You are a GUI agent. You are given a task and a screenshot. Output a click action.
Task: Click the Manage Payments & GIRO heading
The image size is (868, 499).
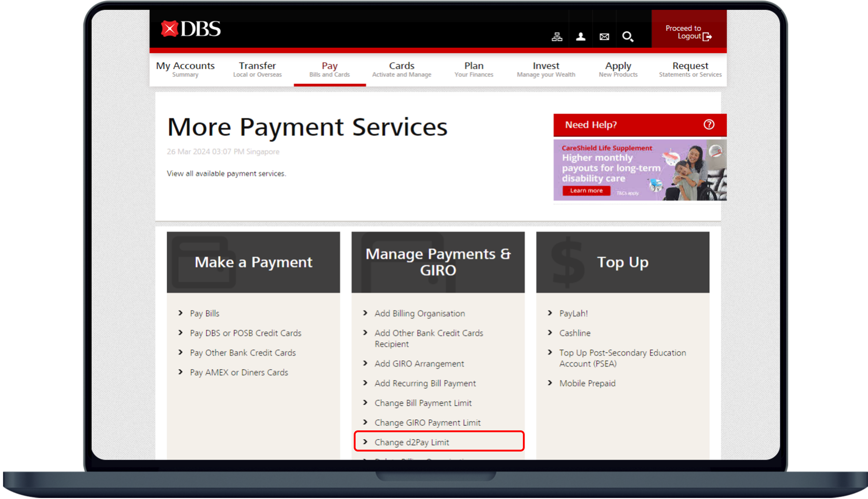(438, 262)
